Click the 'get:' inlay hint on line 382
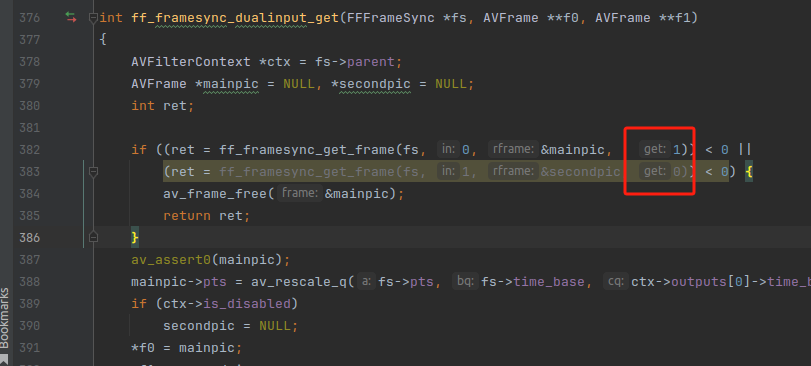Screen dimensions: 811x366 (654, 149)
